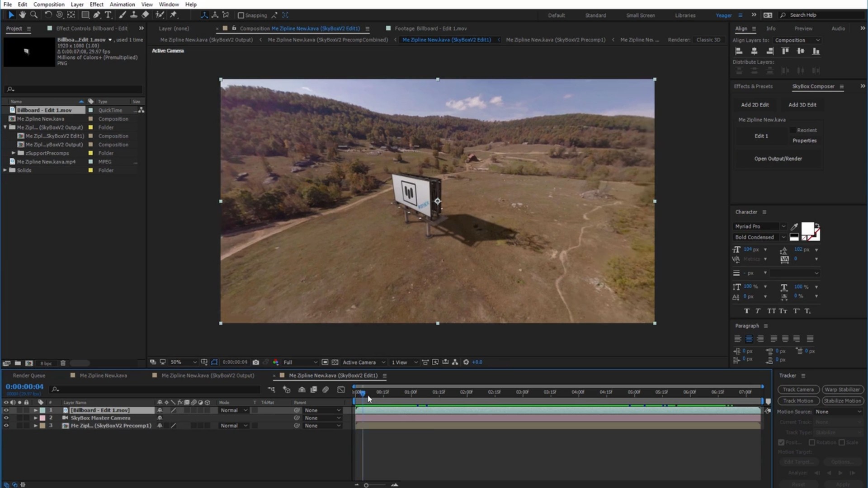Image resolution: width=868 pixels, height=488 pixels.
Task: Select the Roto Brush tool
Action: click(159, 15)
